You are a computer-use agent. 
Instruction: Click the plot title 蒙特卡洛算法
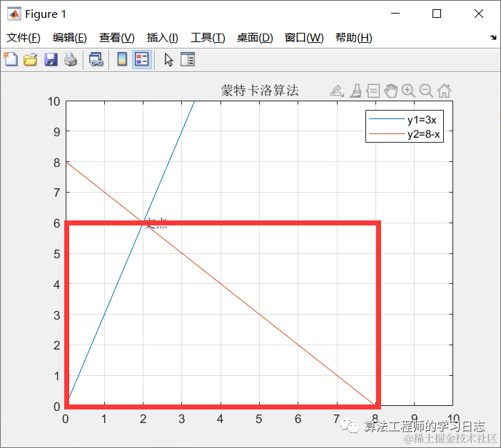pos(260,91)
